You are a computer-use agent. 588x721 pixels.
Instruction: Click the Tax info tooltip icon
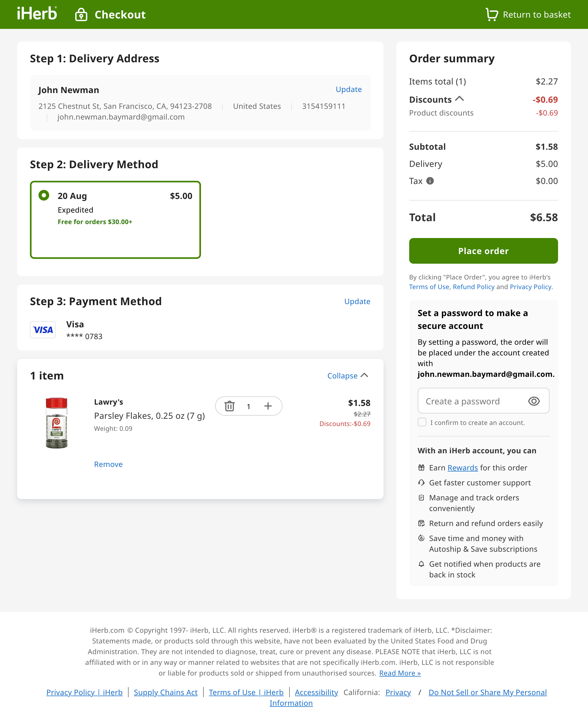click(x=430, y=181)
